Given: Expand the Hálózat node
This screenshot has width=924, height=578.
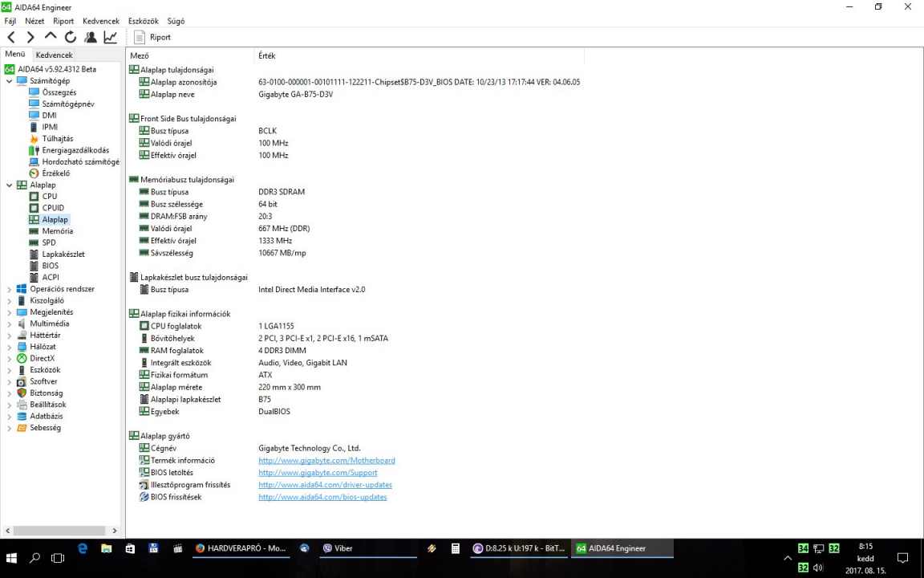Looking at the screenshot, I should [9, 347].
